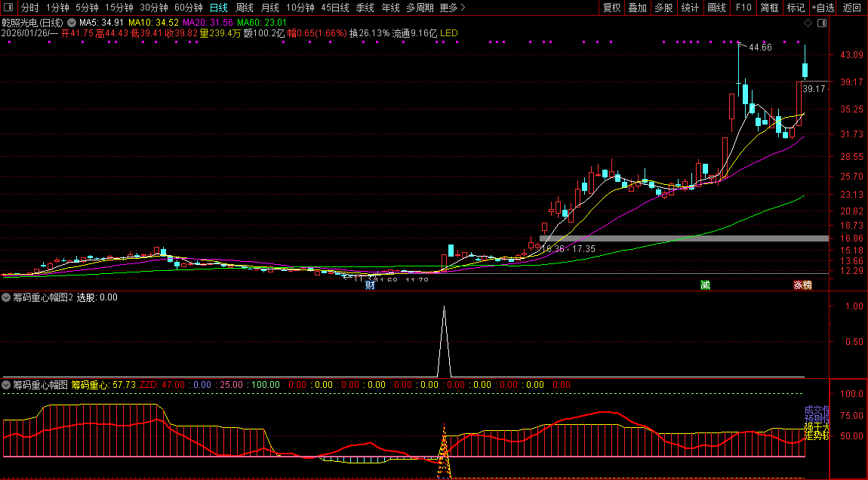Click the 44.66 high price label

click(759, 48)
